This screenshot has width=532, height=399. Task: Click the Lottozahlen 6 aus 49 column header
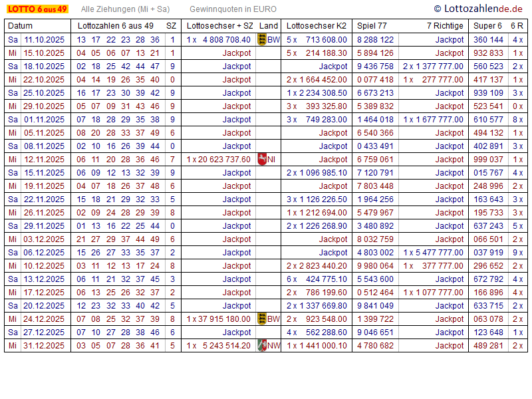pos(115,25)
